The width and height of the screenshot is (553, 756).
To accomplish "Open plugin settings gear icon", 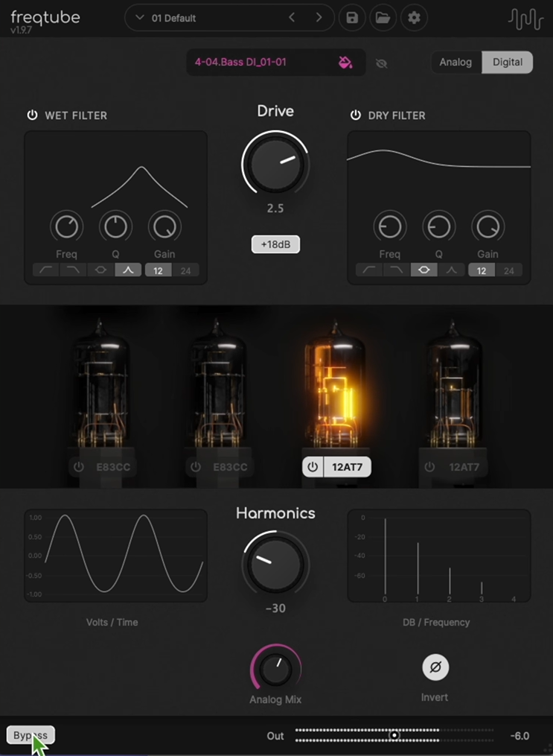I will [x=414, y=18].
